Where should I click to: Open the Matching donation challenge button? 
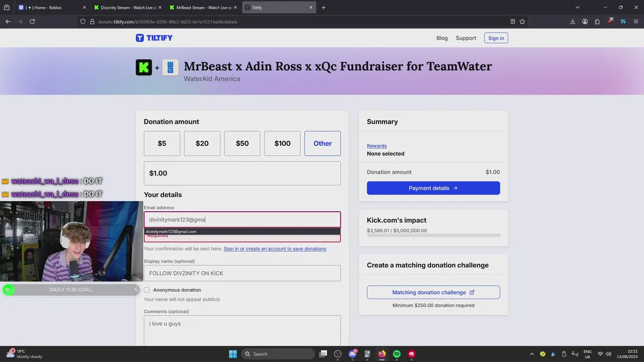click(x=433, y=292)
